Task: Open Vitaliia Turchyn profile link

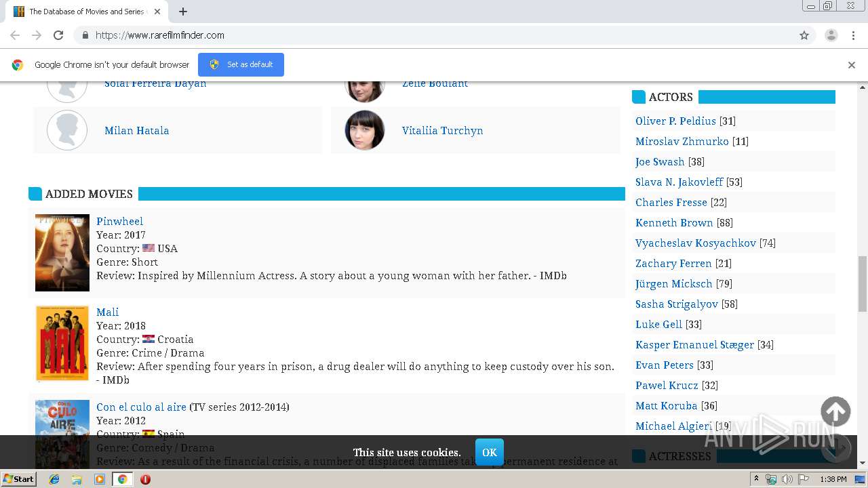Action: (442, 131)
